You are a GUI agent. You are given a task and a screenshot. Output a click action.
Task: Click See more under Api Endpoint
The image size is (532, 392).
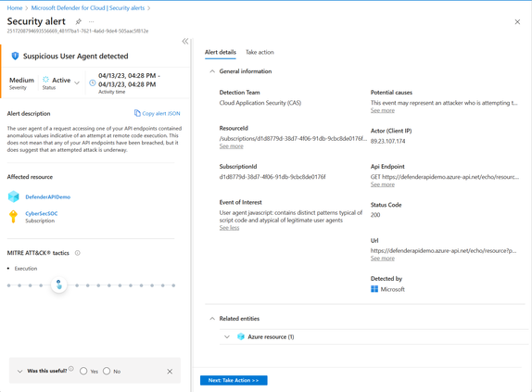click(x=383, y=184)
